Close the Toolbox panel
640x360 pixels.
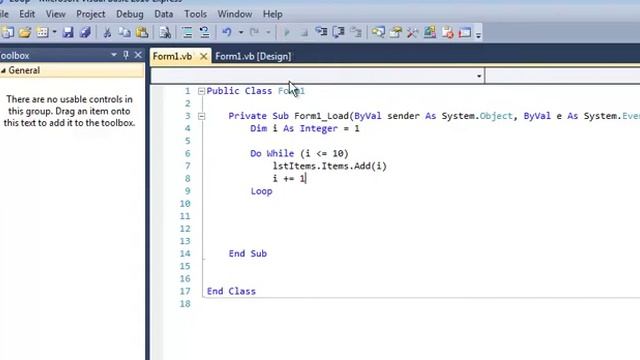point(138,55)
